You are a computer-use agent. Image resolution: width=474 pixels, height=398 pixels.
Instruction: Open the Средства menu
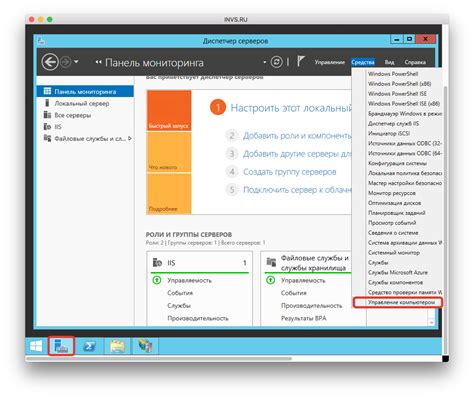pos(363,62)
